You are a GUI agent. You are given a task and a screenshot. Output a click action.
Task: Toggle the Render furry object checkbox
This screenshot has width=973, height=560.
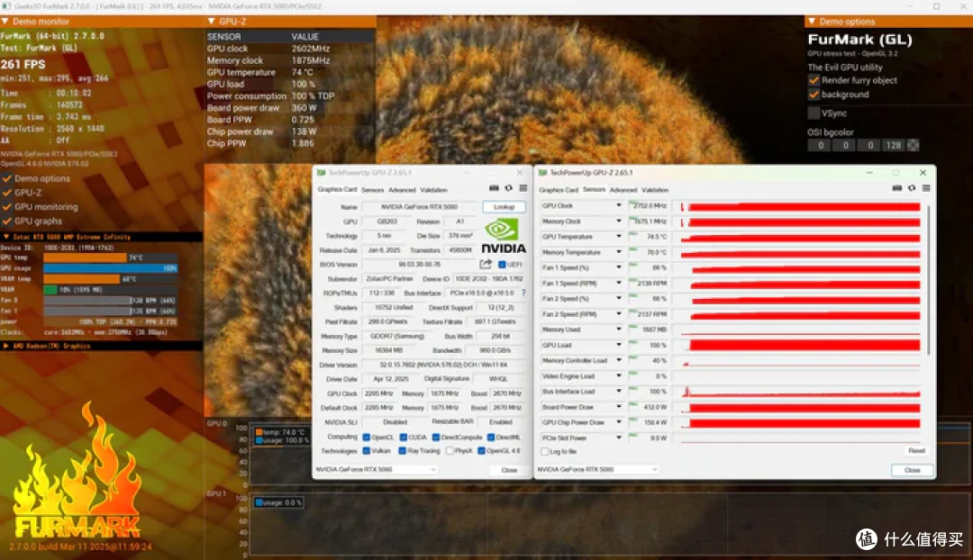coord(814,81)
